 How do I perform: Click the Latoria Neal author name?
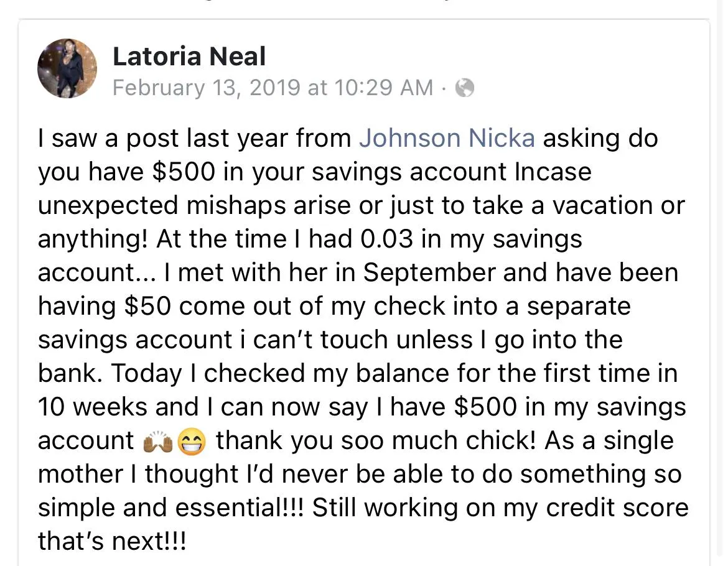pyautogui.click(x=189, y=57)
